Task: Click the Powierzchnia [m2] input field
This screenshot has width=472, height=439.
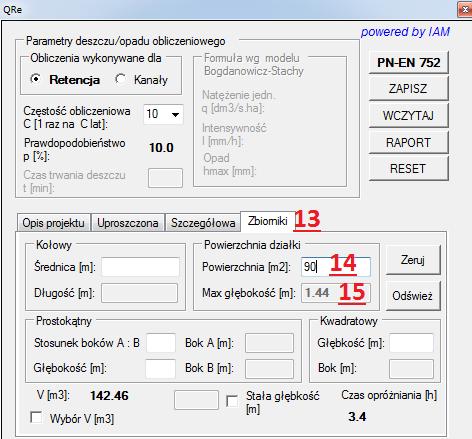Action: (x=336, y=267)
